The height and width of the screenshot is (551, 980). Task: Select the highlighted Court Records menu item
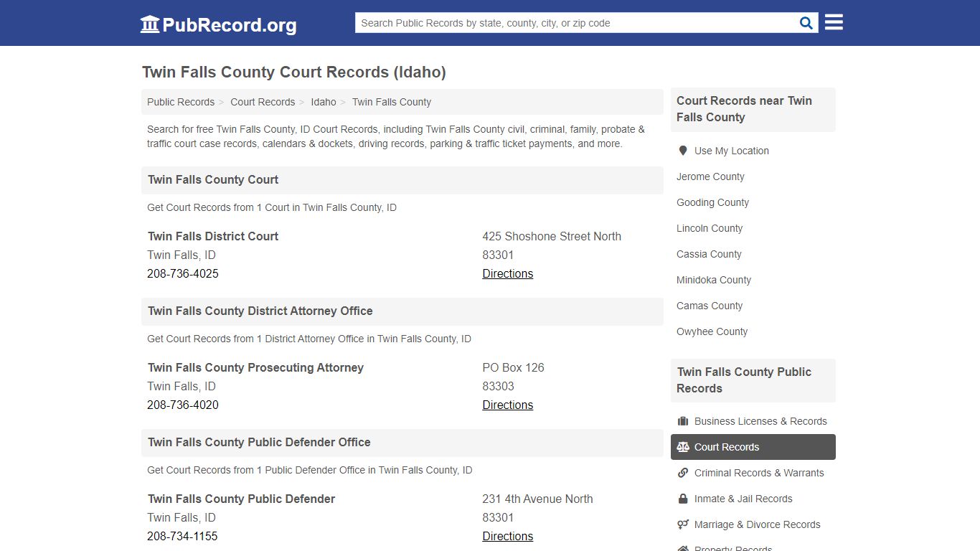coord(753,447)
